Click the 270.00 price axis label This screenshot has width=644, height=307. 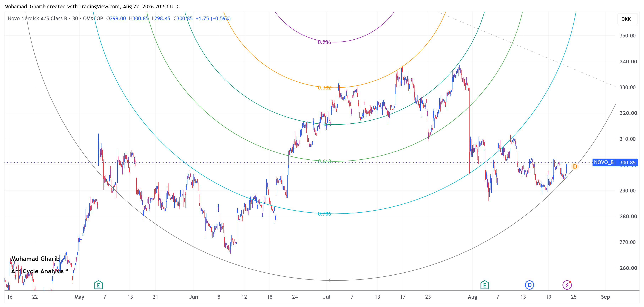click(627, 242)
